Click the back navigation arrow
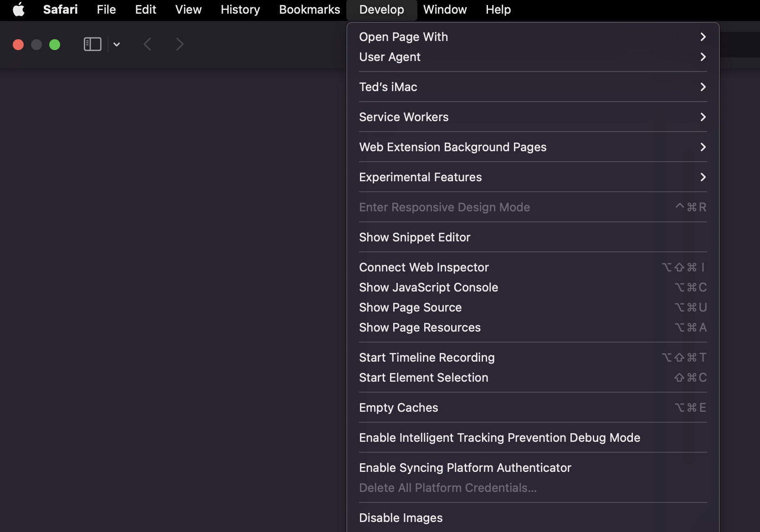The image size is (760, 532). coord(147,44)
